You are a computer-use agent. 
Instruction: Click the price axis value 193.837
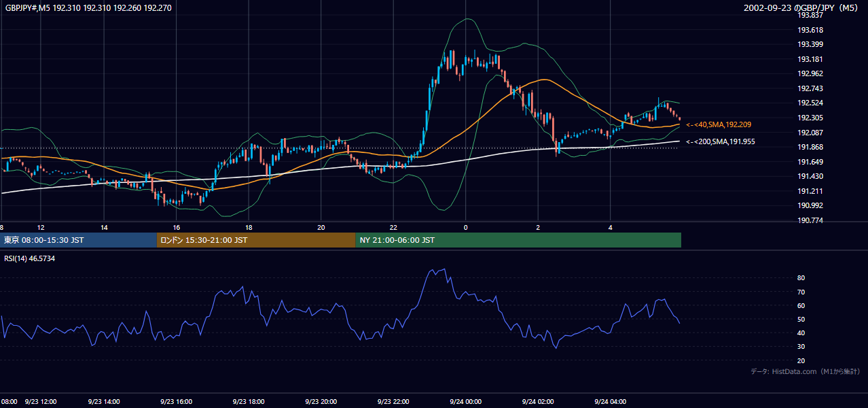pyautogui.click(x=810, y=15)
